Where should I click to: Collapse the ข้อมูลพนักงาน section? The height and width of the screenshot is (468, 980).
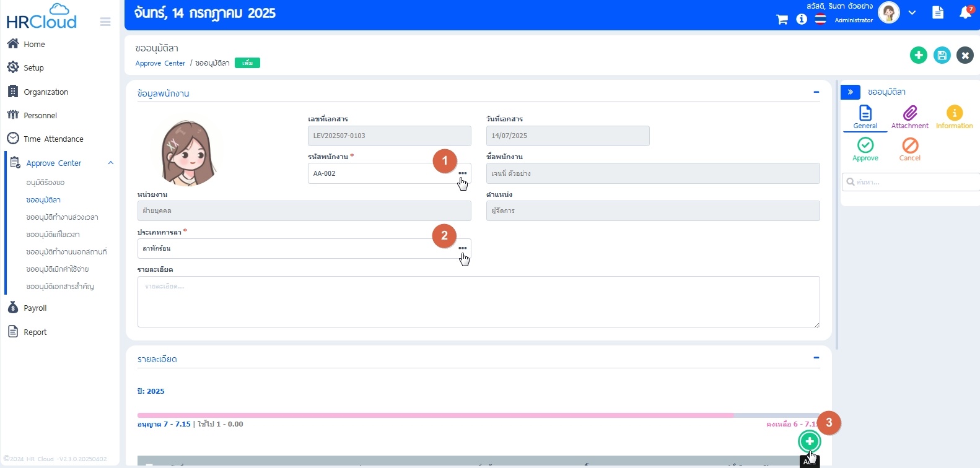816,92
